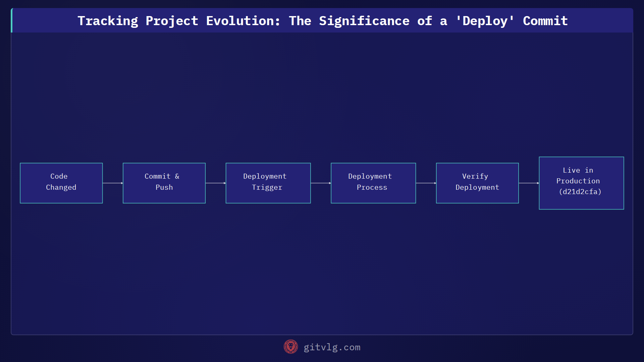Image resolution: width=644 pixels, height=362 pixels.
Task: Select the Verify Deployment box
Action: coord(477,183)
